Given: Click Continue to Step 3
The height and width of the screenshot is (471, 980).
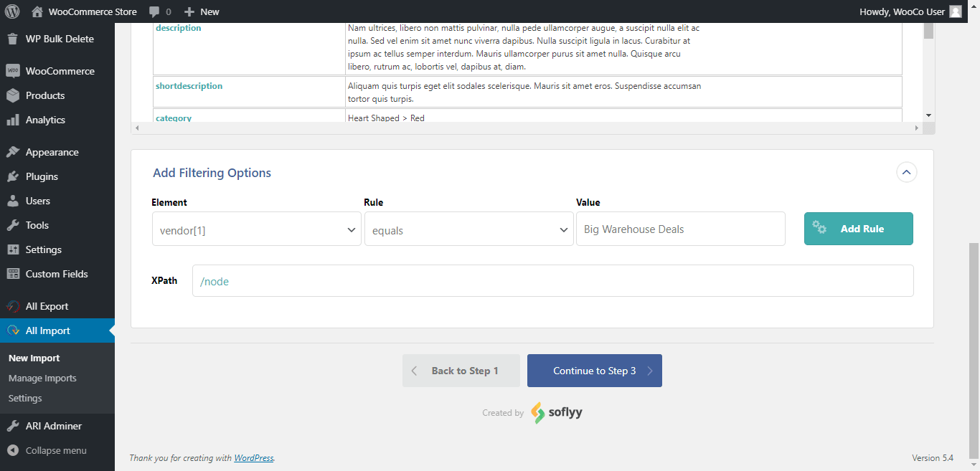Looking at the screenshot, I should click(x=595, y=371).
